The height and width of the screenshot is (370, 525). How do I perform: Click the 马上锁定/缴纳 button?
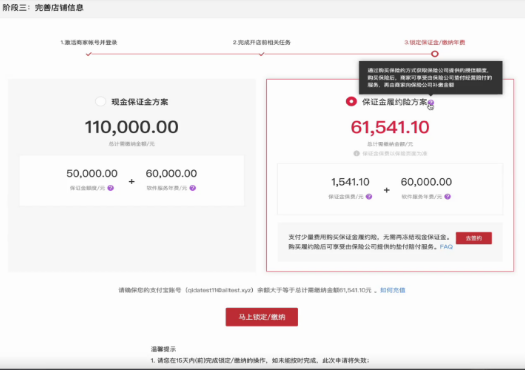pyautogui.click(x=261, y=317)
